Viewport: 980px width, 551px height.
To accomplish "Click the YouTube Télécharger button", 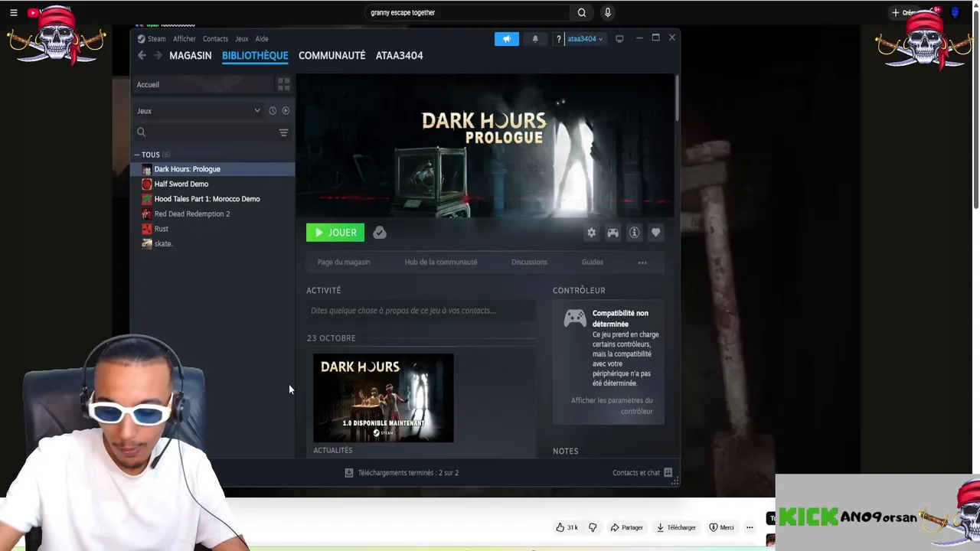I will click(676, 527).
